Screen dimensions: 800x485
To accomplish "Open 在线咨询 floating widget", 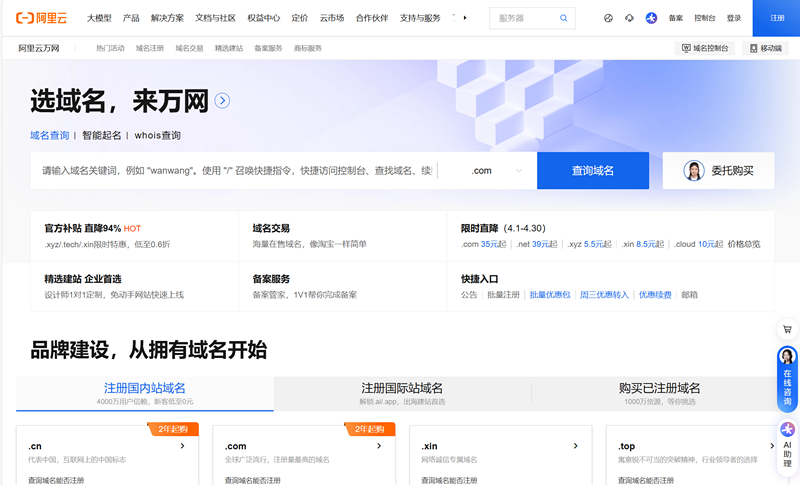I will [787, 379].
